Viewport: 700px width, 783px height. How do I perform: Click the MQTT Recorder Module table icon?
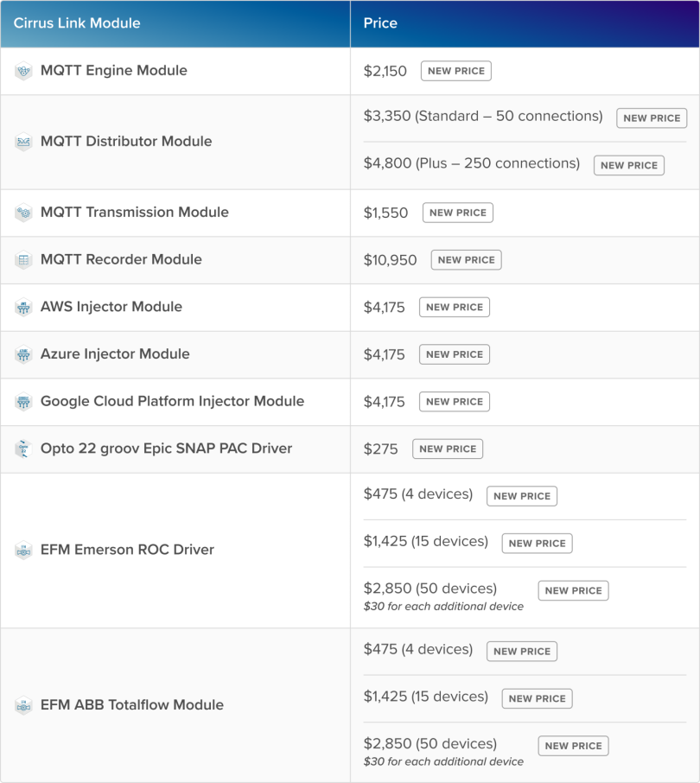[x=23, y=259]
